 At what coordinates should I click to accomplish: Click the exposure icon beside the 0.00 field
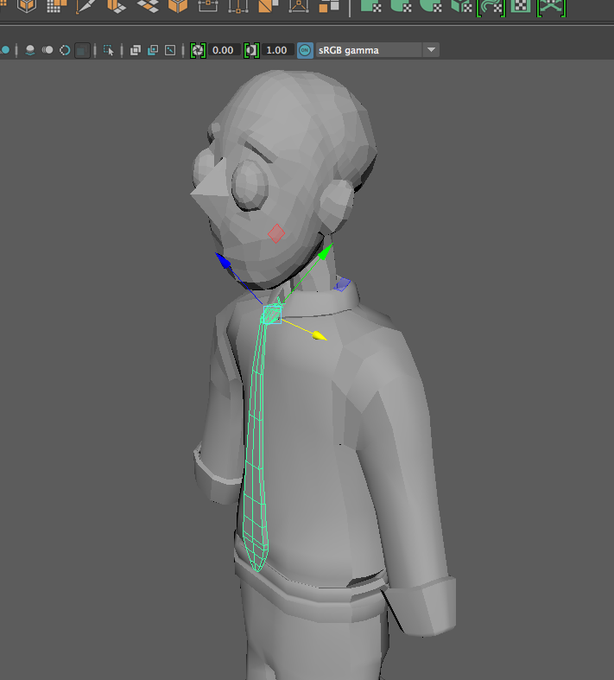point(198,50)
